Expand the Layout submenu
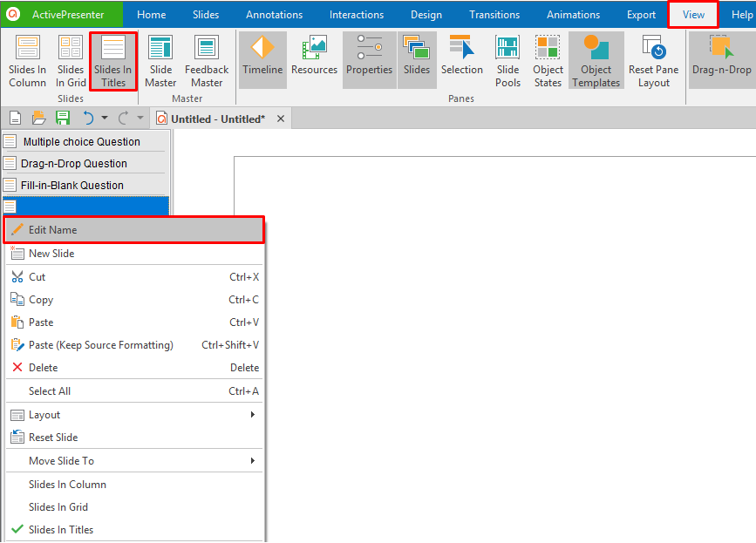 tap(134, 415)
